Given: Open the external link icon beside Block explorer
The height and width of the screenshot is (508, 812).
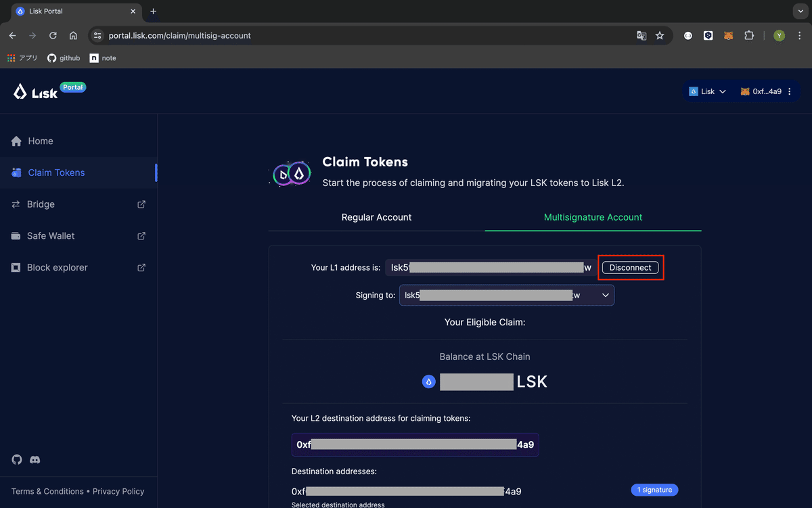Looking at the screenshot, I should (141, 267).
